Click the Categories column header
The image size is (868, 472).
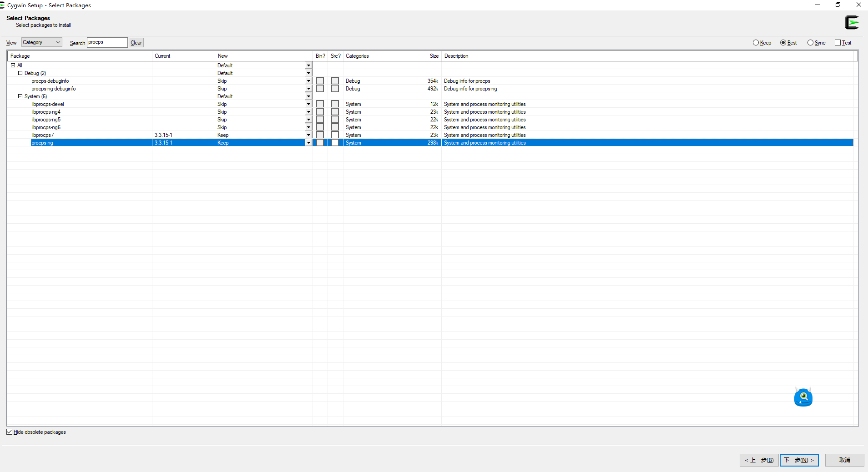click(374, 56)
